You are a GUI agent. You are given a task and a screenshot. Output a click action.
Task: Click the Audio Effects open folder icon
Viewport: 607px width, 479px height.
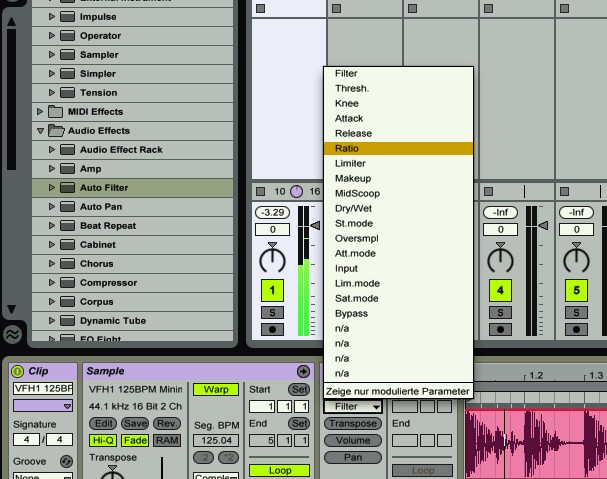[x=56, y=130]
